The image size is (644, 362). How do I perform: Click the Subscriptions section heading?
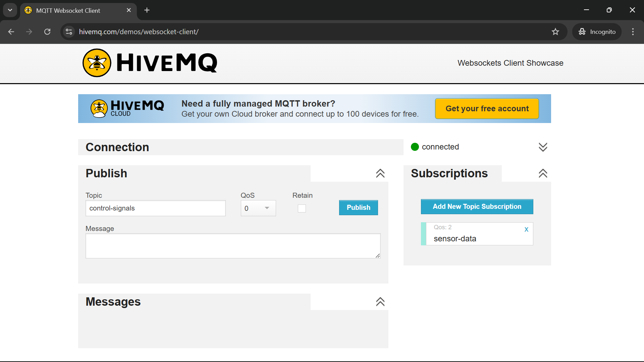[449, 173]
